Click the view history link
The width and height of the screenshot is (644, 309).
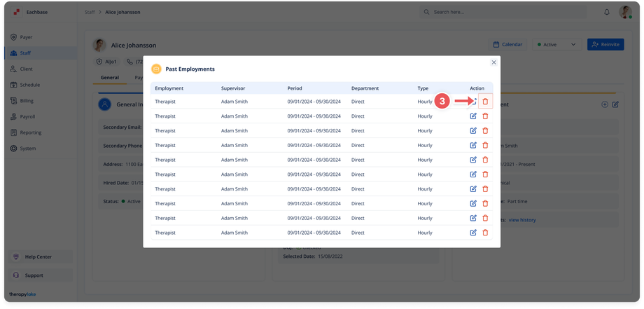pos(522,220)
